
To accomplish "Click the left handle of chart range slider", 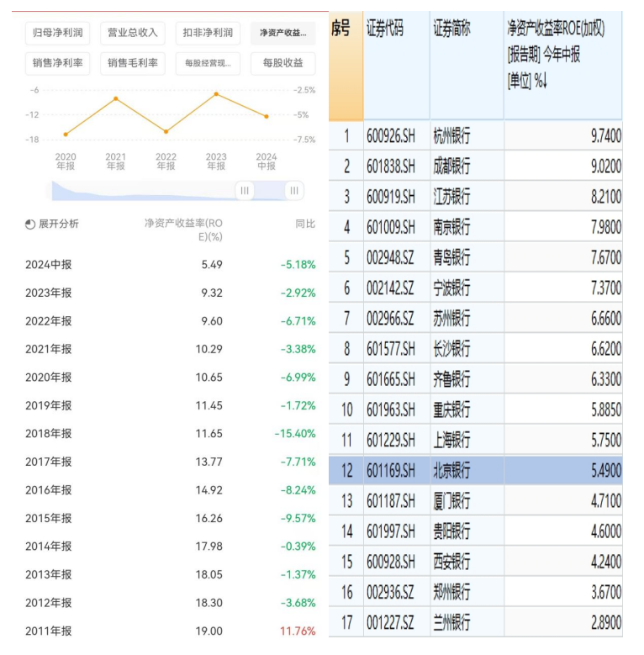I will (x=245, y=191).
